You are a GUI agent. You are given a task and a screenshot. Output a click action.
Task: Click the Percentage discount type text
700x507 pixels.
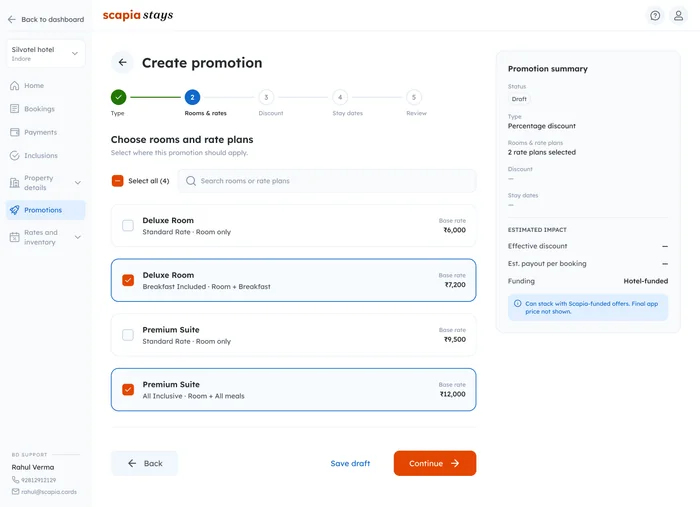click(542, 126)
